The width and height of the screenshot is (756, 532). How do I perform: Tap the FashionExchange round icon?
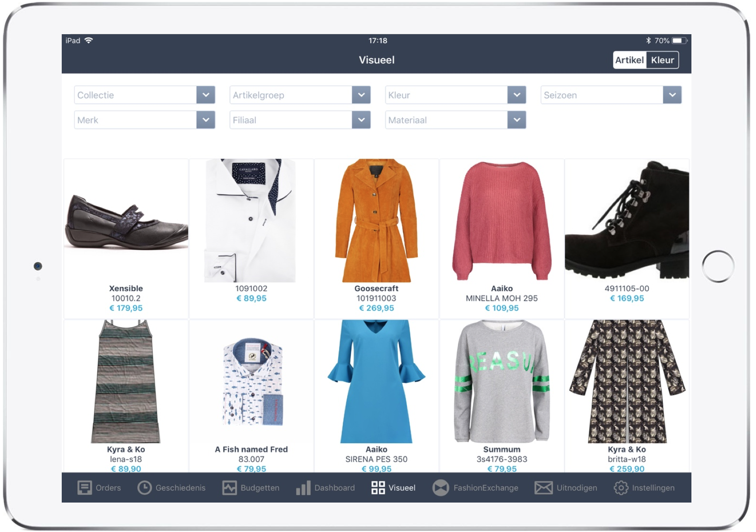coord(441,488)
